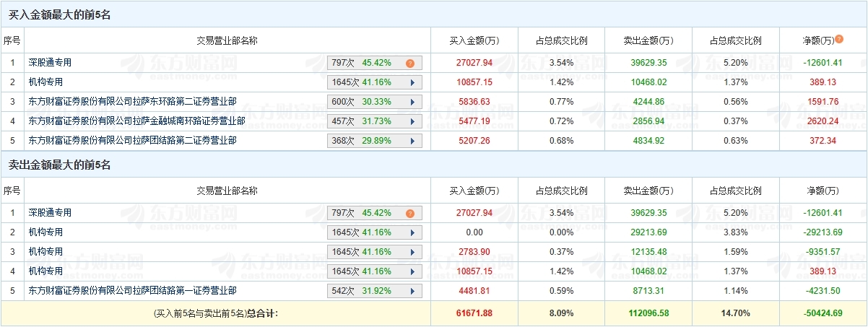Expand sell table row 4 机构专用 details arrow

tap(412, 272)
